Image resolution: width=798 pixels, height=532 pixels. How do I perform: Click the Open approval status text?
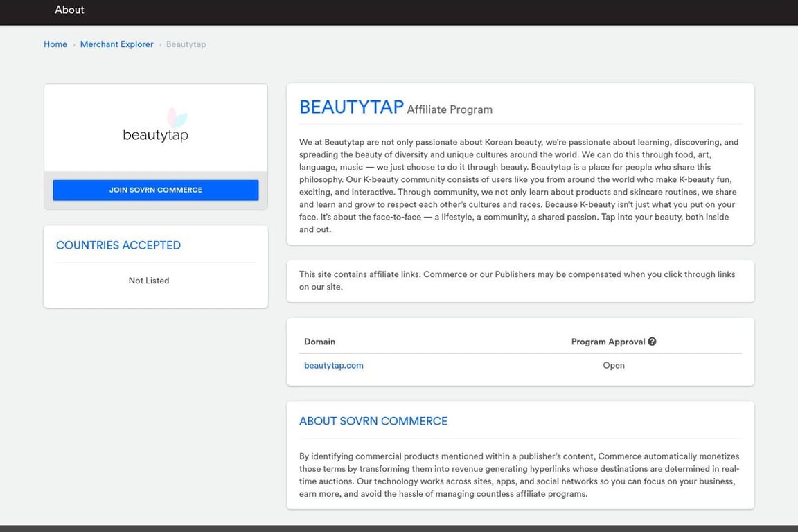614,366
